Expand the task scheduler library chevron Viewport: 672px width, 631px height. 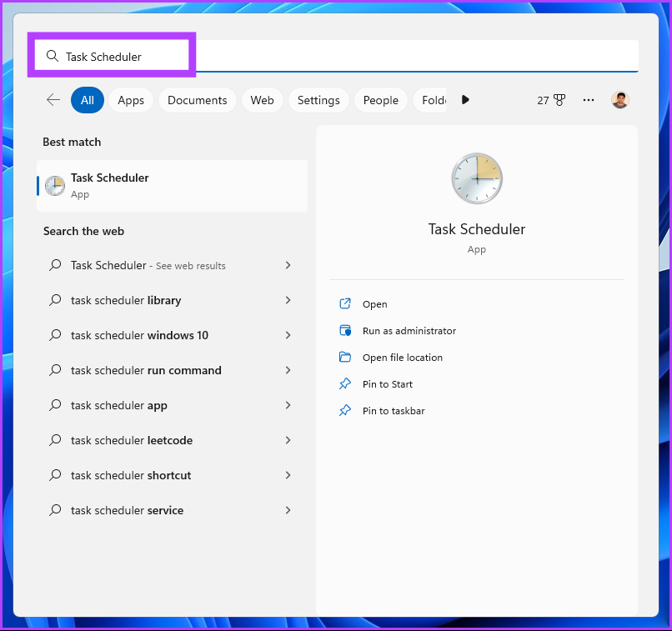(288, 300)
